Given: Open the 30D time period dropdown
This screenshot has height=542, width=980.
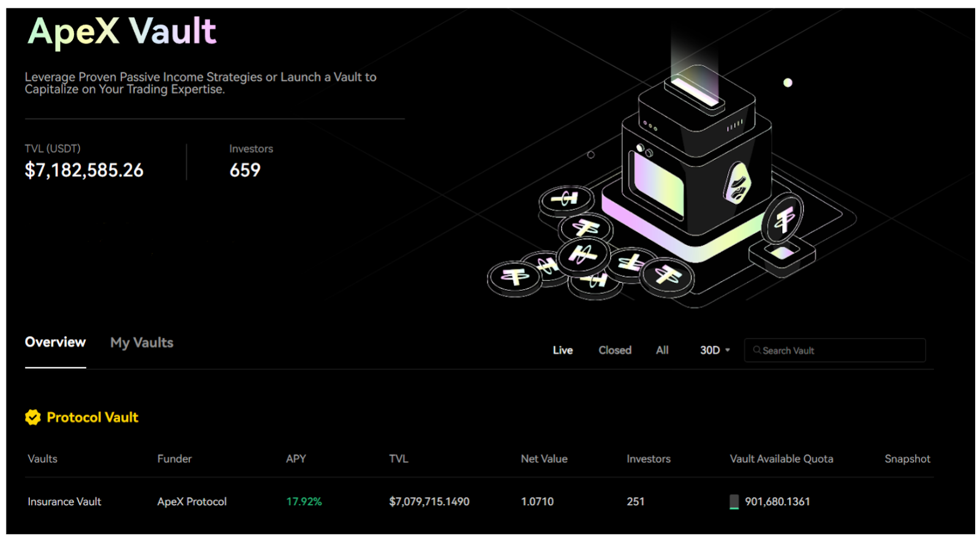Looking at the screenshot, I should (715, 350).
